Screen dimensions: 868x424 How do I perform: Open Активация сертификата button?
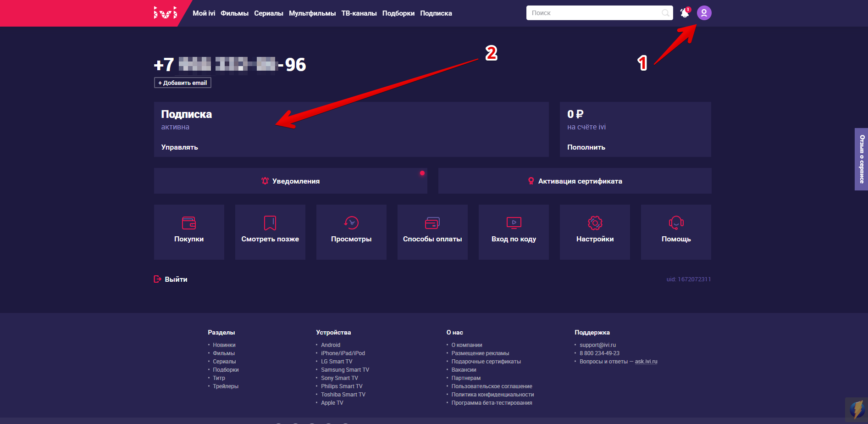[x=575, y=181]
